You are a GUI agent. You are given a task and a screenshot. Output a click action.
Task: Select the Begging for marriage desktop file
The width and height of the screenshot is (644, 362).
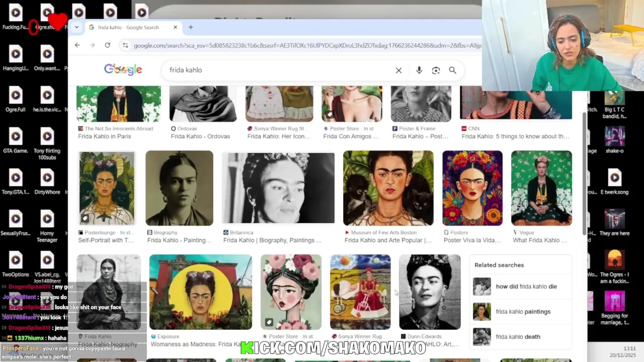(614, 308)
